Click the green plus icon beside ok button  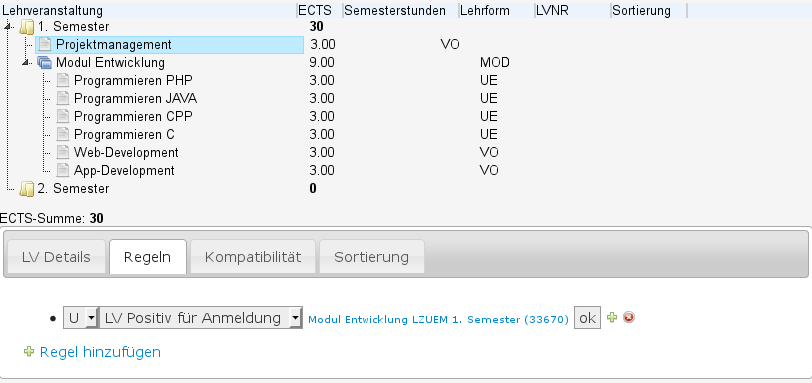point(612,317)
